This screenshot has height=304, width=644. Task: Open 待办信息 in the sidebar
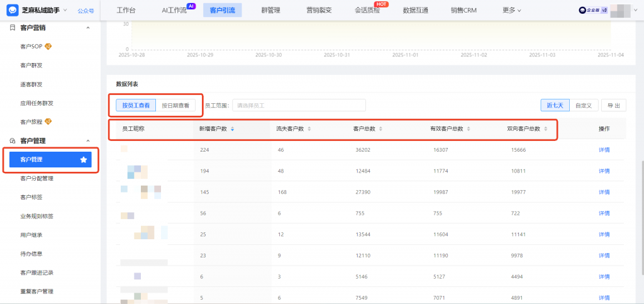(31, 254)
